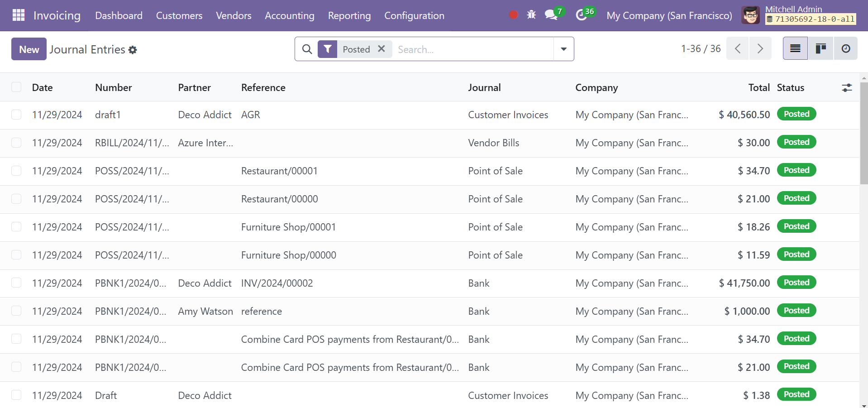Click the 1-36 / 36 pager counter
The image size is (868, 408).
click(701, 48)
